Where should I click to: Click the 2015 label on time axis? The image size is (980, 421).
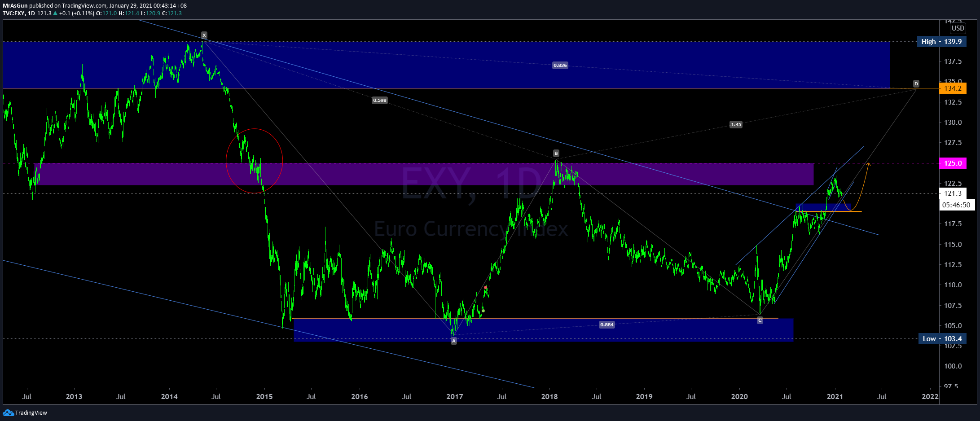(264, 396)
